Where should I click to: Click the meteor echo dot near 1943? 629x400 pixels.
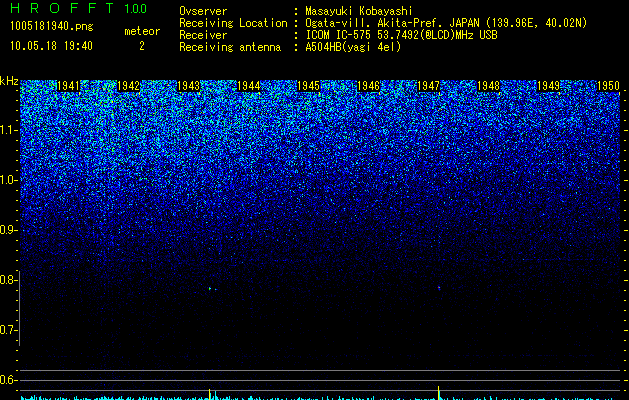coord(210,288)
